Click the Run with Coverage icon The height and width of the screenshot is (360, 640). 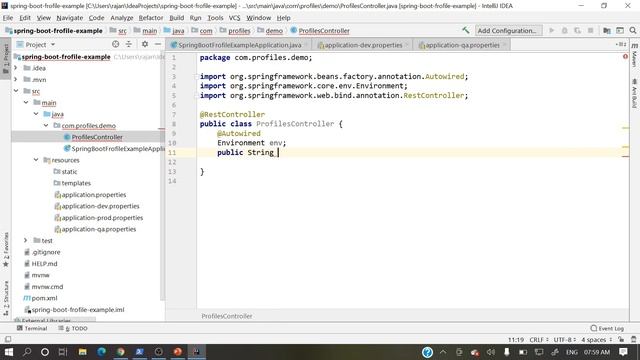click(x=577, y=30)
